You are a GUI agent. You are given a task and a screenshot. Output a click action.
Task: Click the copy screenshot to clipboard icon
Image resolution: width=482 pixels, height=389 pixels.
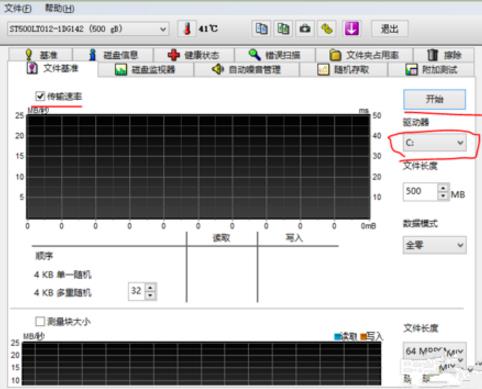(x=283, y=29)
